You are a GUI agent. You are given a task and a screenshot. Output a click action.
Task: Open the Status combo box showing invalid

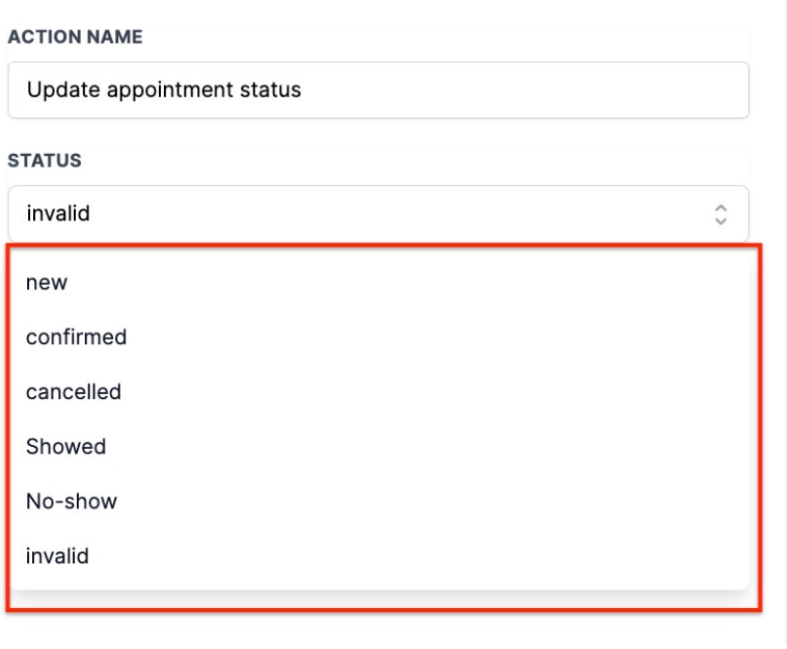pyautogui.click(x=377, y=213)
